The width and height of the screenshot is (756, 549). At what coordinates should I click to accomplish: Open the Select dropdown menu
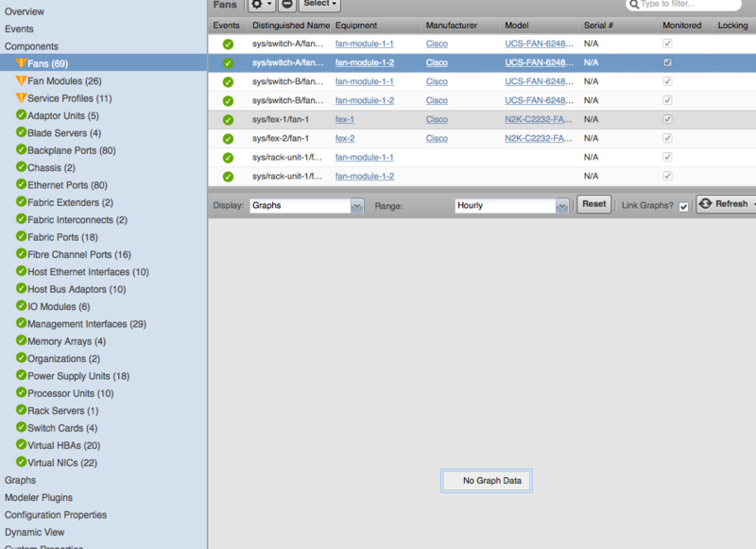click(x=319, y=4)
